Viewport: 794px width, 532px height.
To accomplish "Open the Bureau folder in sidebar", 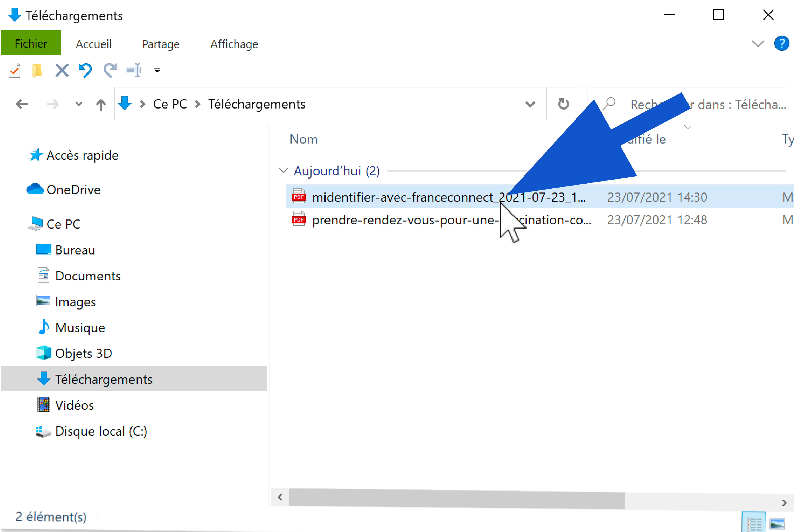I will (66, 250).
